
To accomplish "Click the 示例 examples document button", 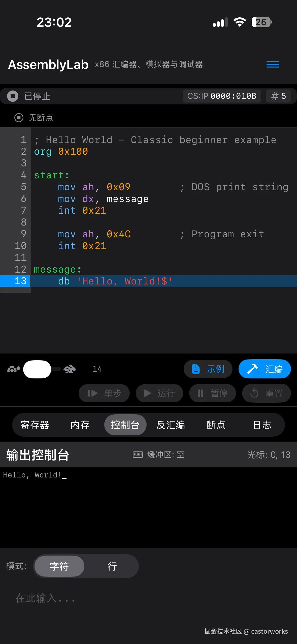I will [208, 369].
